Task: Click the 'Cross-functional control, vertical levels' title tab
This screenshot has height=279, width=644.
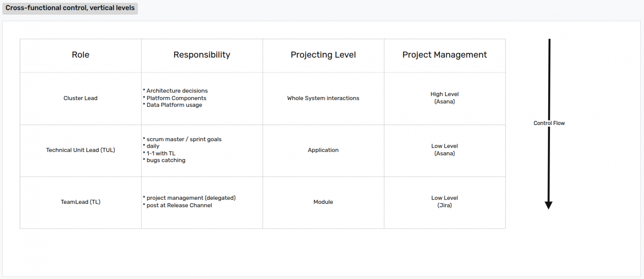Action: tap(70, 8)
